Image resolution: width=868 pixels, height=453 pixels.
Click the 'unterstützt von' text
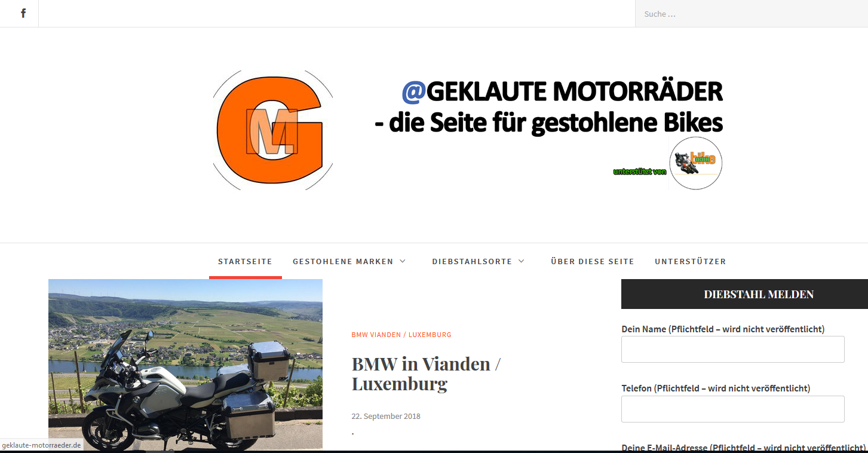640,172
